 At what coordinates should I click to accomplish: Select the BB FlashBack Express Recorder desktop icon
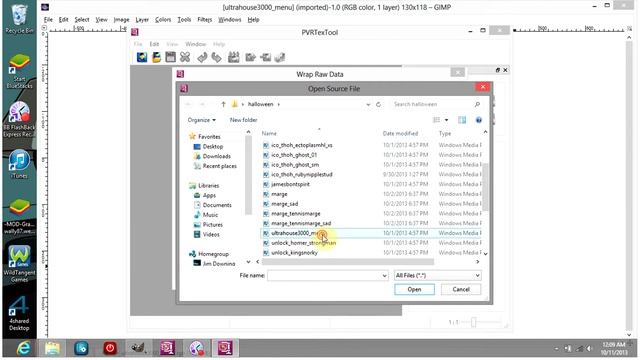click(x=19, y=119)
